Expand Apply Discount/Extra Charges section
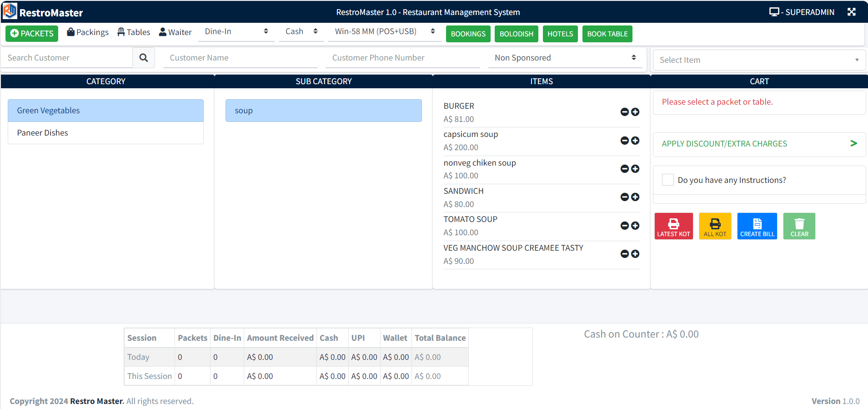This screenshot has height=409, width=868. [759, 144]
